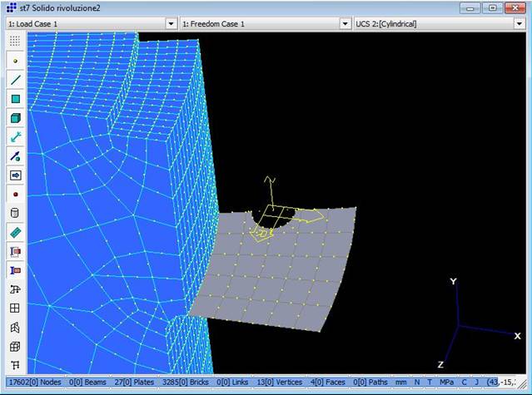The height and width of the screenshot is (395, 532).
Task: Open the Freedom Case 1 dropdown
Action: (344, 24)
